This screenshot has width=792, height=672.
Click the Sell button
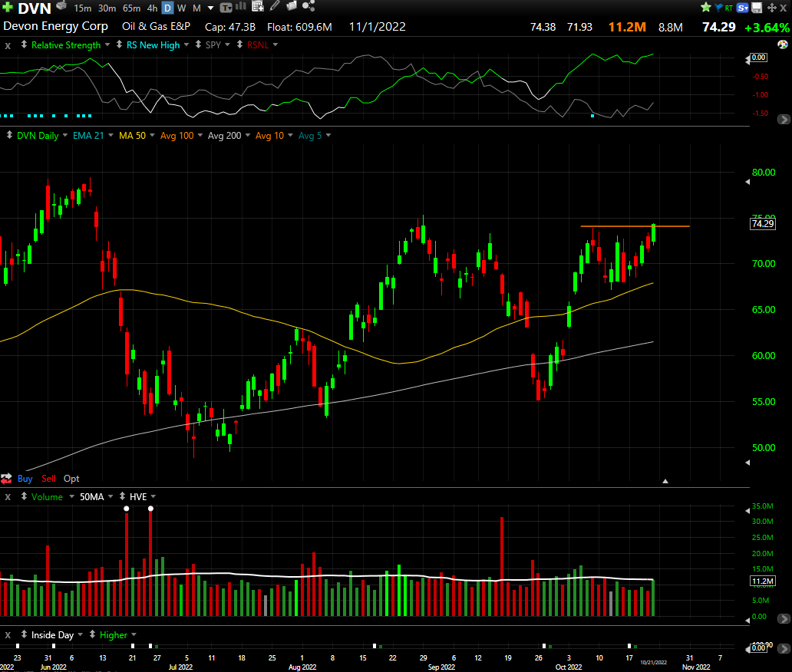click(x=48, y=479)
